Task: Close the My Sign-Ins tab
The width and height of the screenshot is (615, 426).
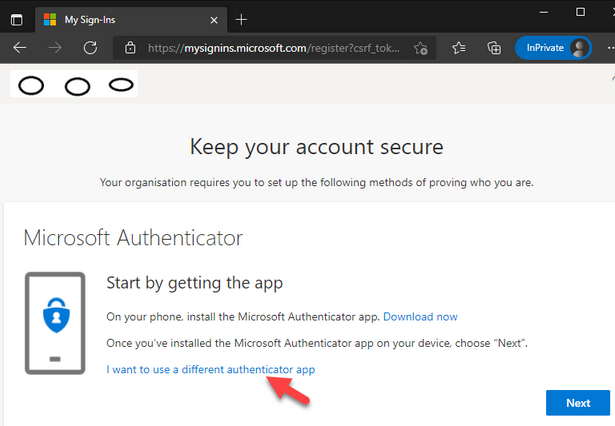Action: pos(215,19)
